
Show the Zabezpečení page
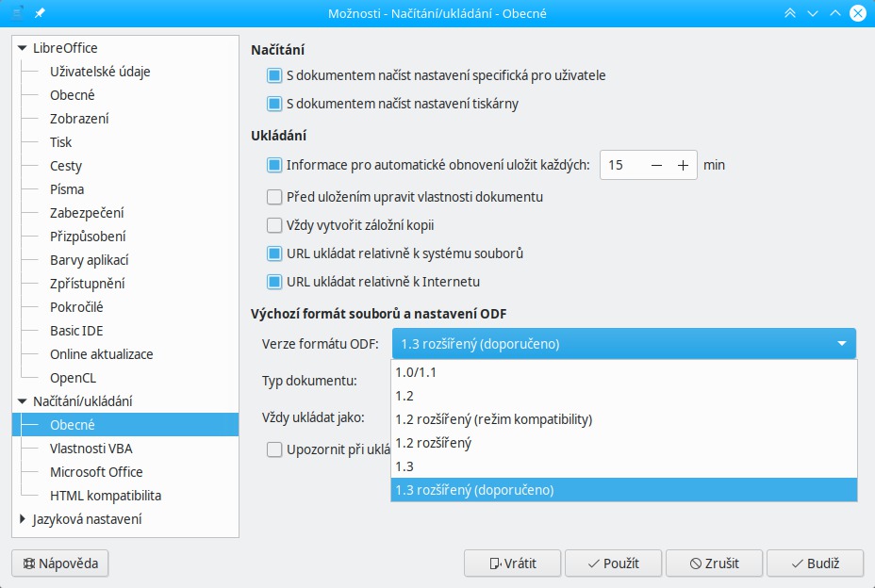pyautogui.click(x=87, y=213)
